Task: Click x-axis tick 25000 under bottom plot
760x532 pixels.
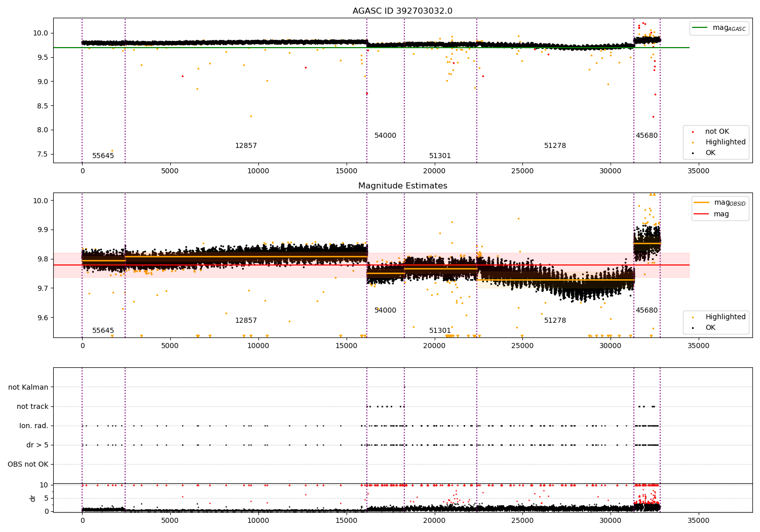Action: pos(522,520)
